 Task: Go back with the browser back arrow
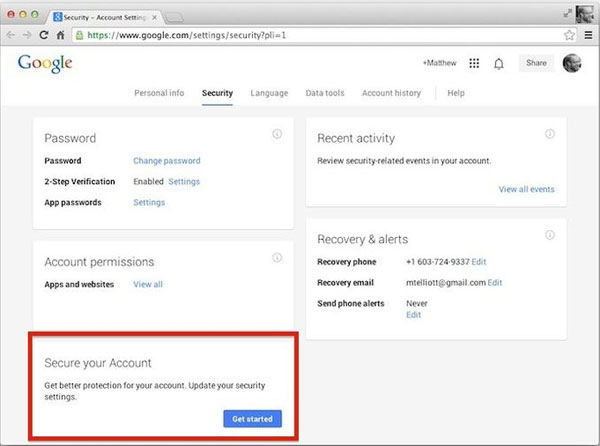11,35
